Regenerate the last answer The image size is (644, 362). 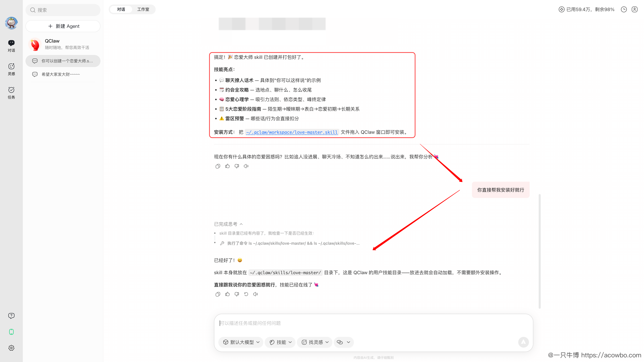[x=246, y=294]
